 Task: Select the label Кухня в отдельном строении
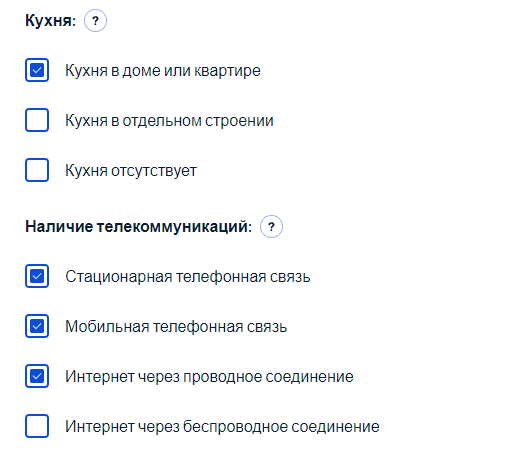pyautogui.click(x=169, y=121)
